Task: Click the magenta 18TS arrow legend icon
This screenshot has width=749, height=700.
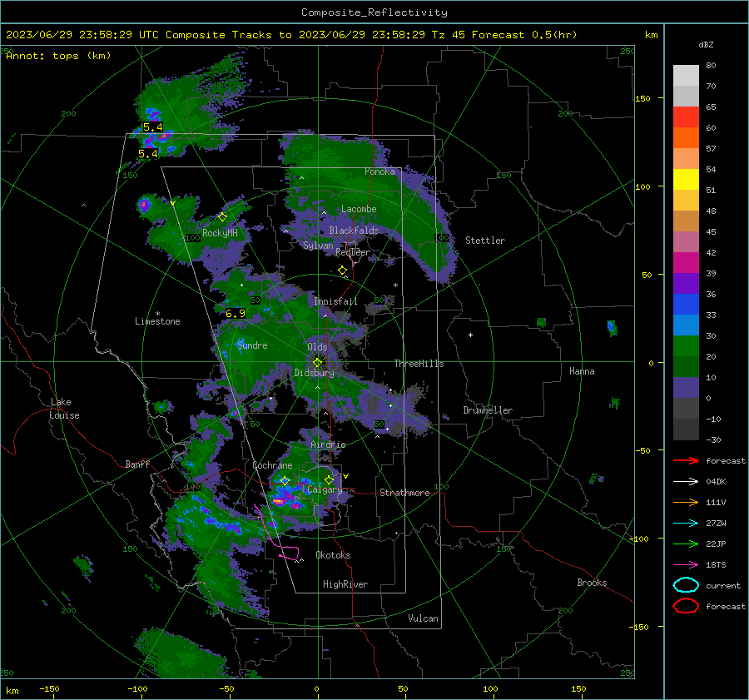Action: tap(686, 564)
